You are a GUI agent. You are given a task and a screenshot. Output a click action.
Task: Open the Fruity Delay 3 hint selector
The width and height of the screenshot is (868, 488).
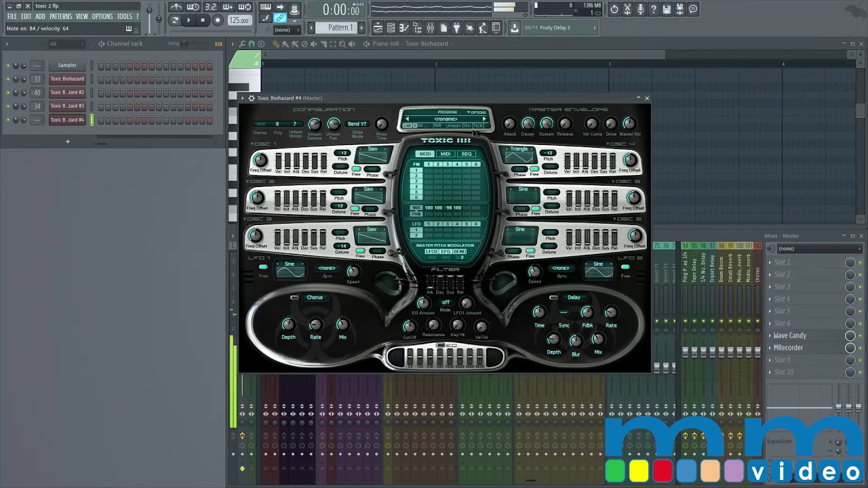coord(560,28)
